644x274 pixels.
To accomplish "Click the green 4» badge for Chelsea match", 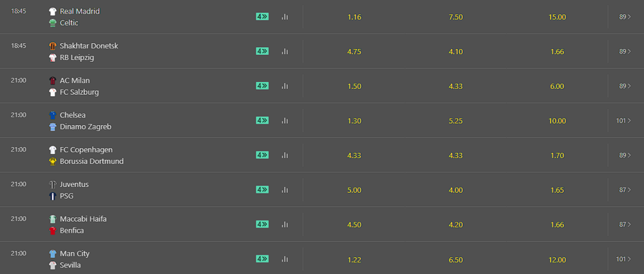I will [x=262, y=120].
